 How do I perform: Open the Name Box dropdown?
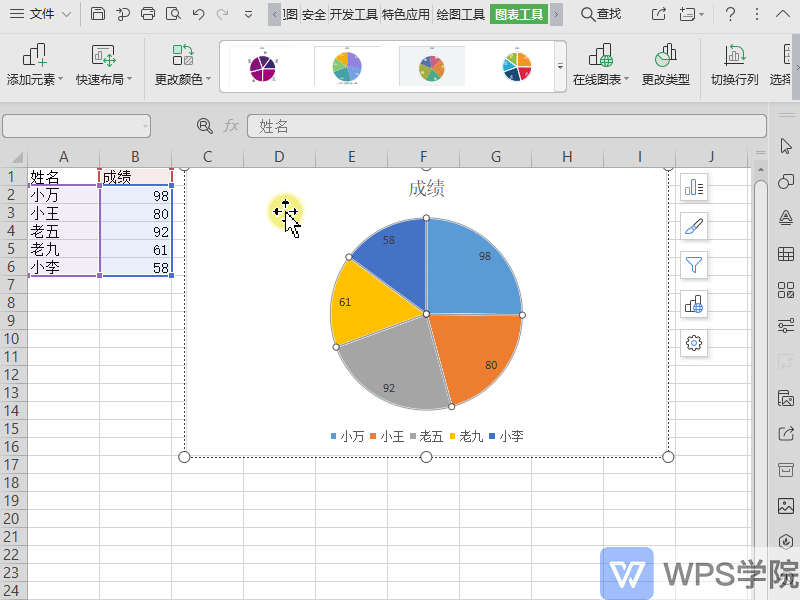point(145,126)
